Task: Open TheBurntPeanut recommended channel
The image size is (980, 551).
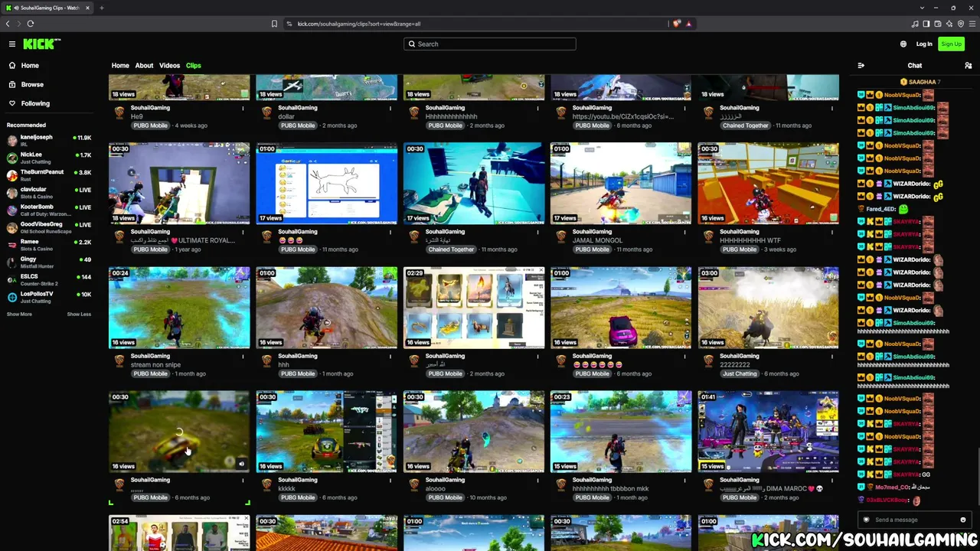Action: tap(49, 175)
